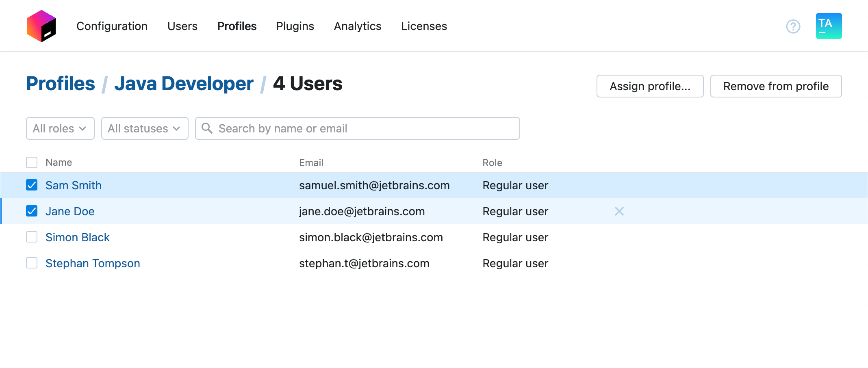
Task: Uncheck Jane Doe's selection checkbox
Action: pyautogui.click(x=31, y=211)
